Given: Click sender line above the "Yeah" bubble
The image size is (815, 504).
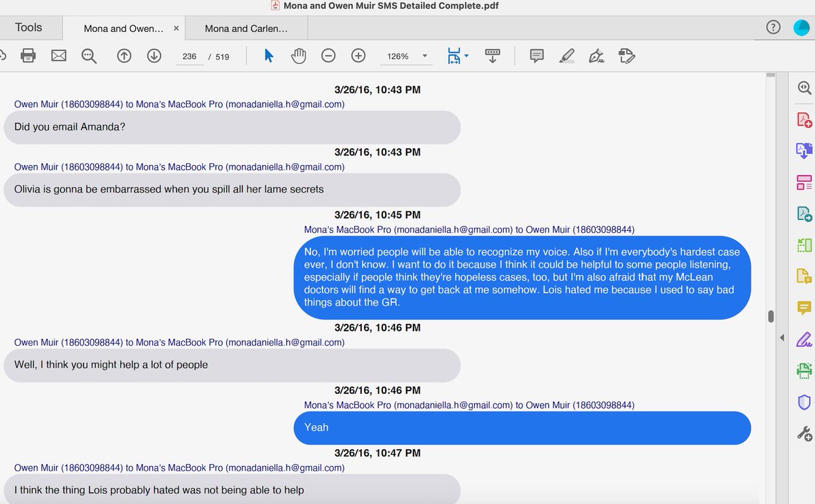Looking at the screenshot, I should 469,405.
